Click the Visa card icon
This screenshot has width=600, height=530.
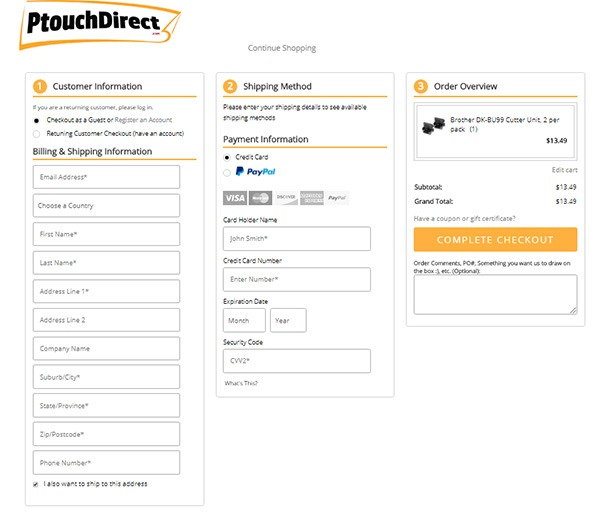point(235,198)
